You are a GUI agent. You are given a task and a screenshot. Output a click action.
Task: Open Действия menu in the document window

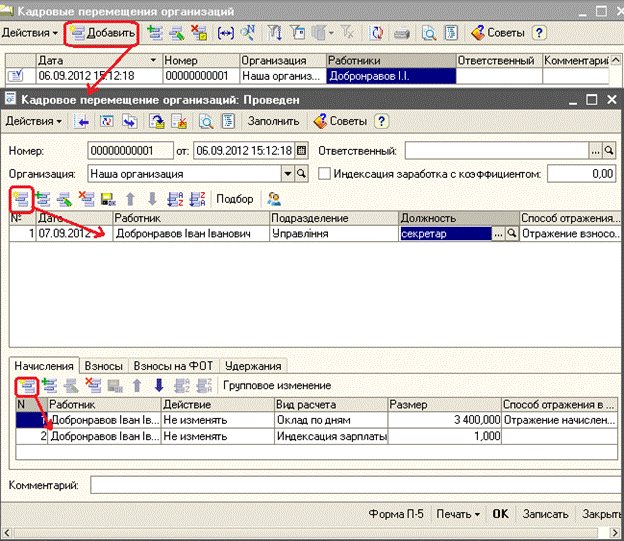tap(34, 121)
